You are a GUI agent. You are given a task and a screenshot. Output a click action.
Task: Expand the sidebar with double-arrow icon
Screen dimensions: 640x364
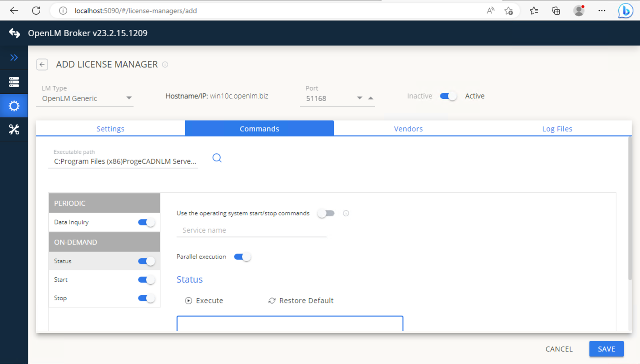tap(14, 57)
